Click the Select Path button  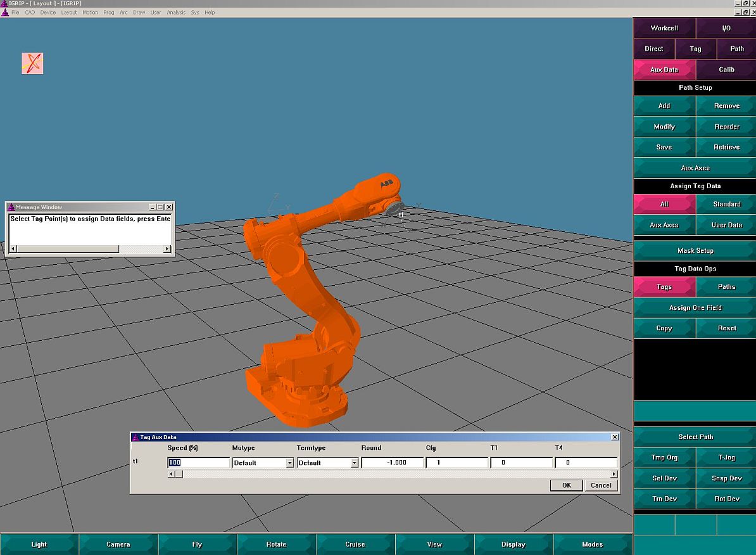(x=695, y=437)
